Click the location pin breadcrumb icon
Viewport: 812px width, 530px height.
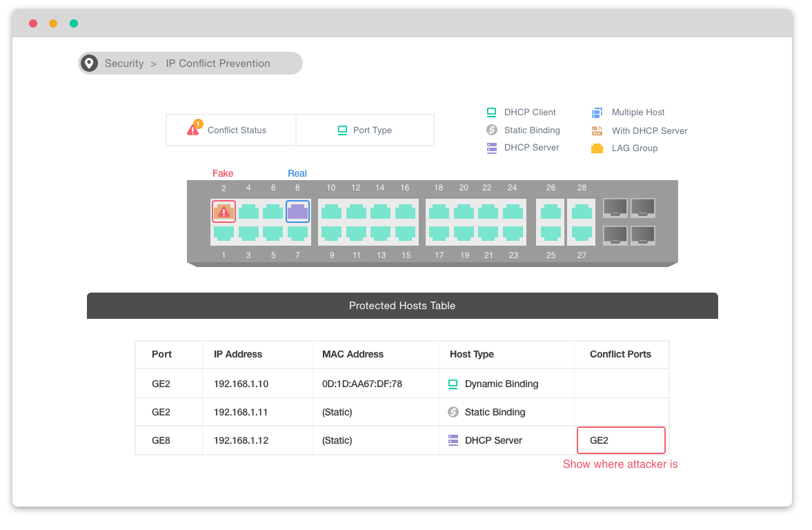89,63
